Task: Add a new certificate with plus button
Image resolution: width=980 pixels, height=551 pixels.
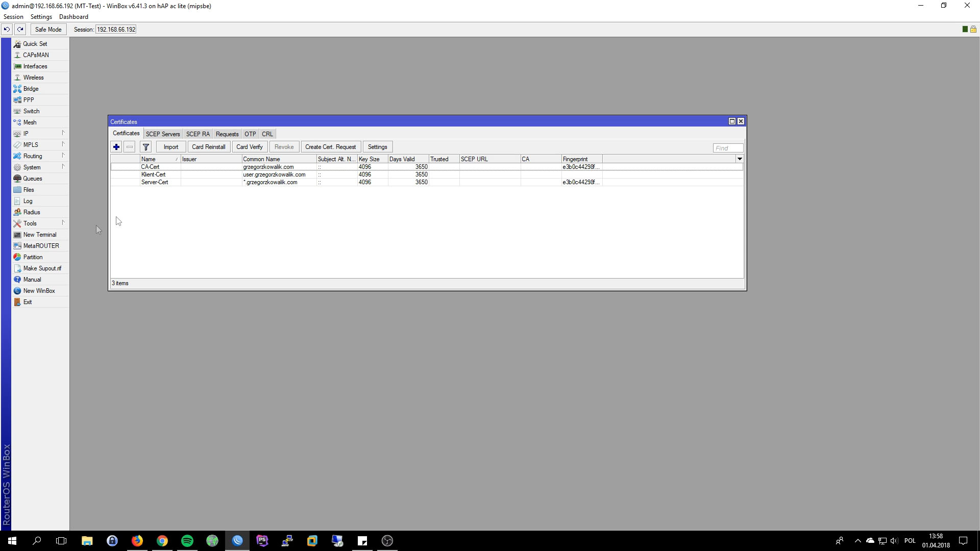Action: tap(116, 147)
